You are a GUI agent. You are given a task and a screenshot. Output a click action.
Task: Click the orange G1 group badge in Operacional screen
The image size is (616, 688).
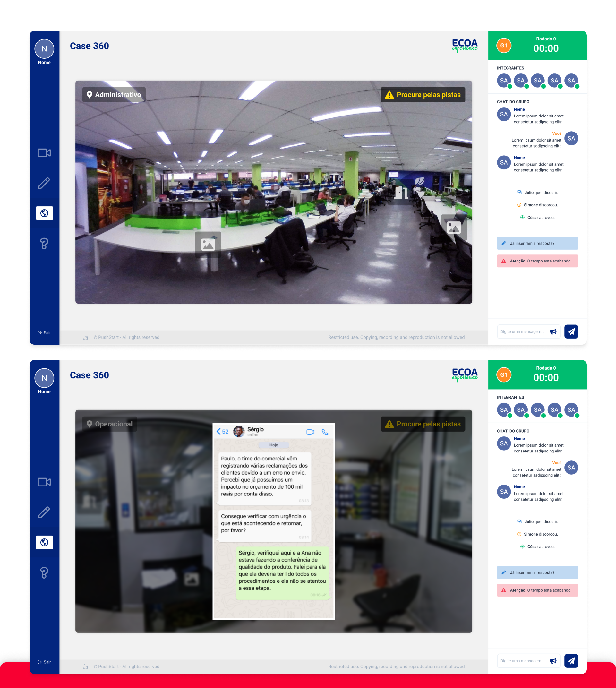coord(504,375)
